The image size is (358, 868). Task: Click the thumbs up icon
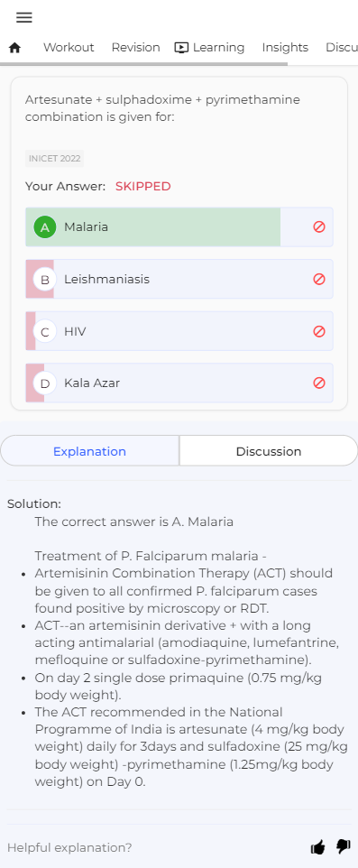pyautogui.click(x=317, y=847)
